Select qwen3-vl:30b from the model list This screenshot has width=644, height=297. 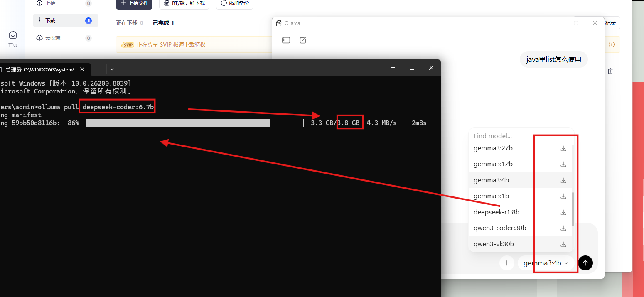pos(494,244)
